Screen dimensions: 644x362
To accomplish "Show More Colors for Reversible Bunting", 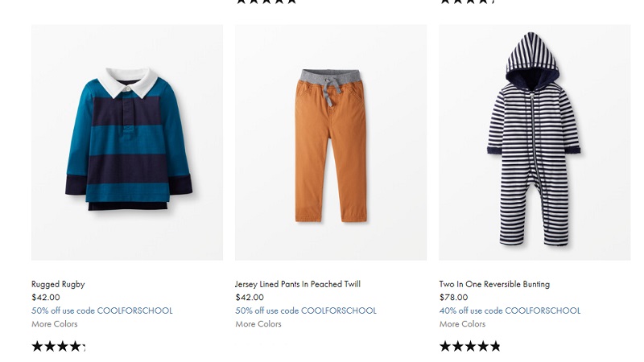I will 462,324.
